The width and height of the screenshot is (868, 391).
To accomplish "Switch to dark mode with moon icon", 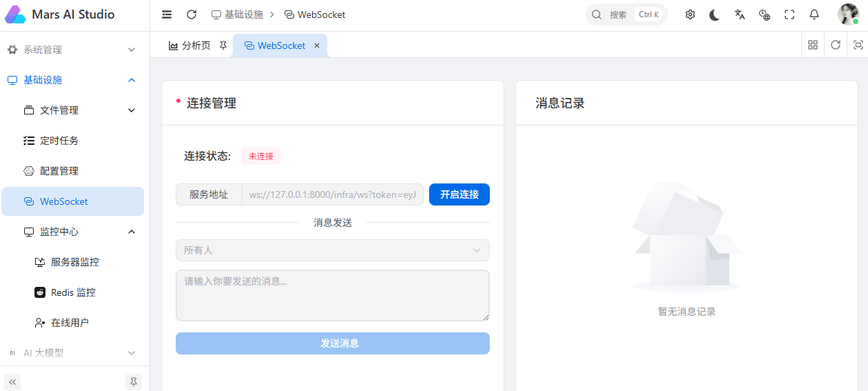I will (715, 14).
